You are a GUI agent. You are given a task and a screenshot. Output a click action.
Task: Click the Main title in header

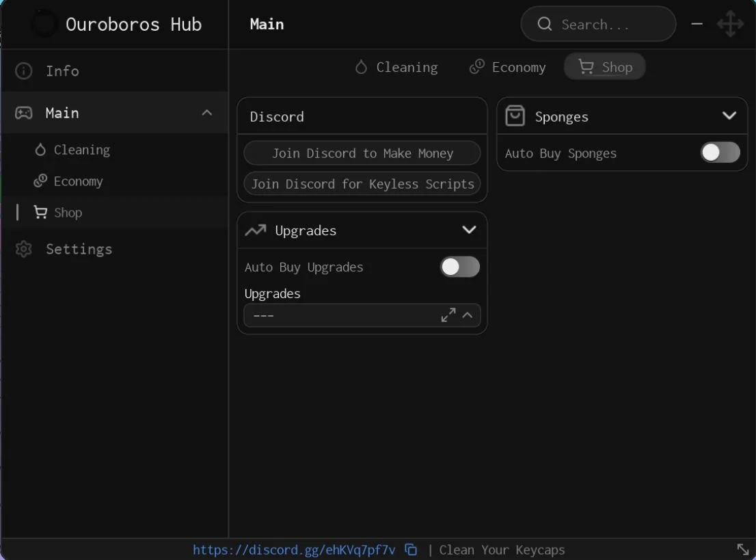pos(267,24)
